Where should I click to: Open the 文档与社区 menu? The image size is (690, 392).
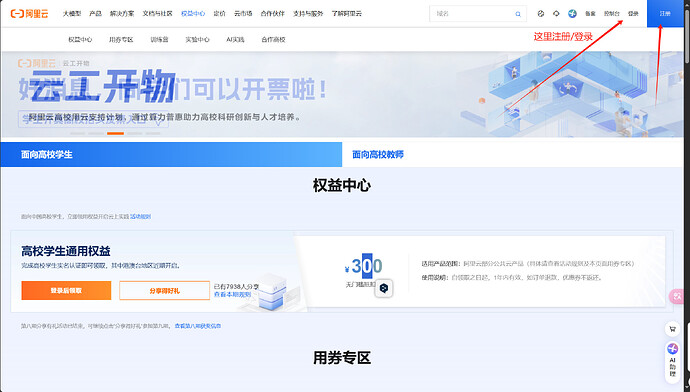coord(158,14)
